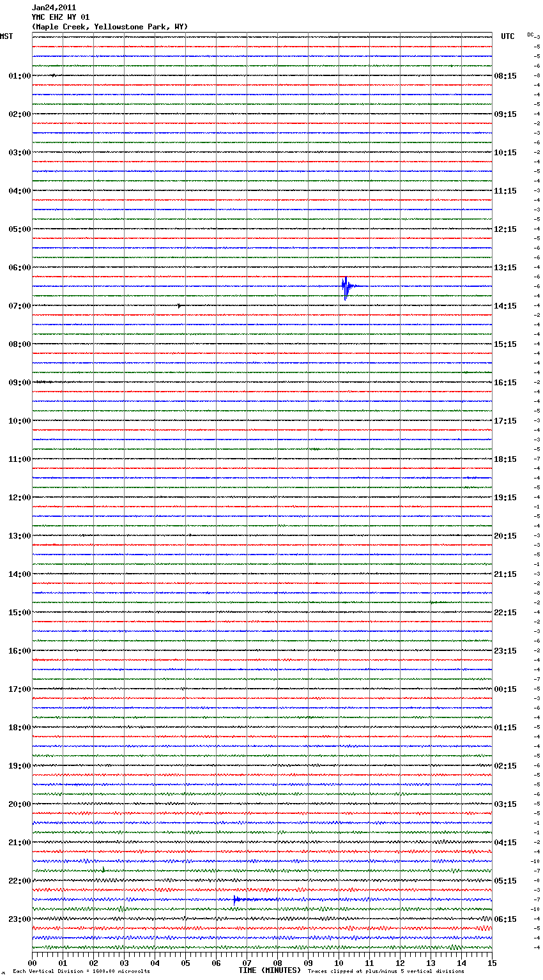
Task: Select the 10:00 MST row label
Action: (x=19, y=421)
